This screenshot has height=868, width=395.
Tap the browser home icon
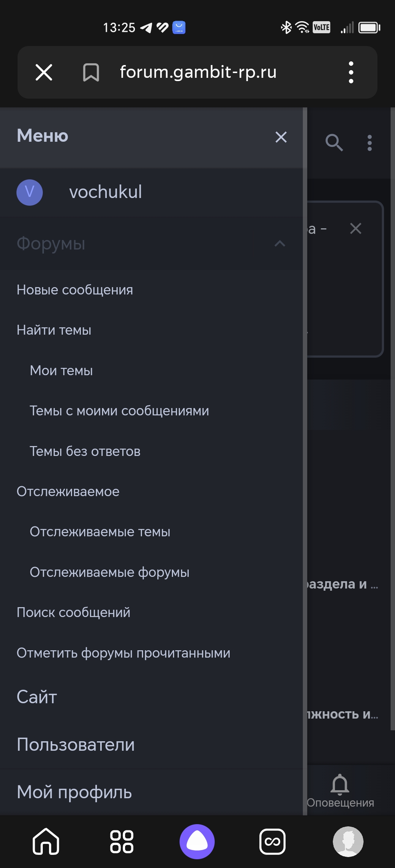pyautogui.click(x=46, y=841)
